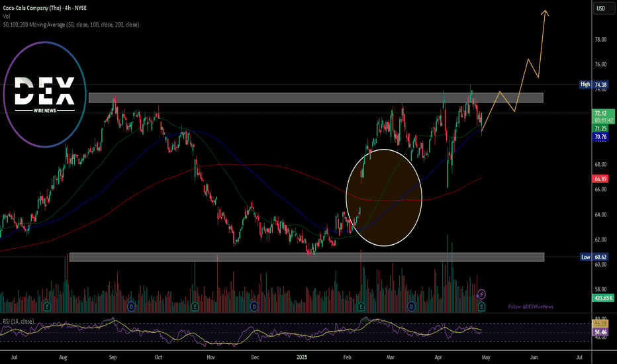Click the 55.28 RSI average label

(x=600, y=324)
